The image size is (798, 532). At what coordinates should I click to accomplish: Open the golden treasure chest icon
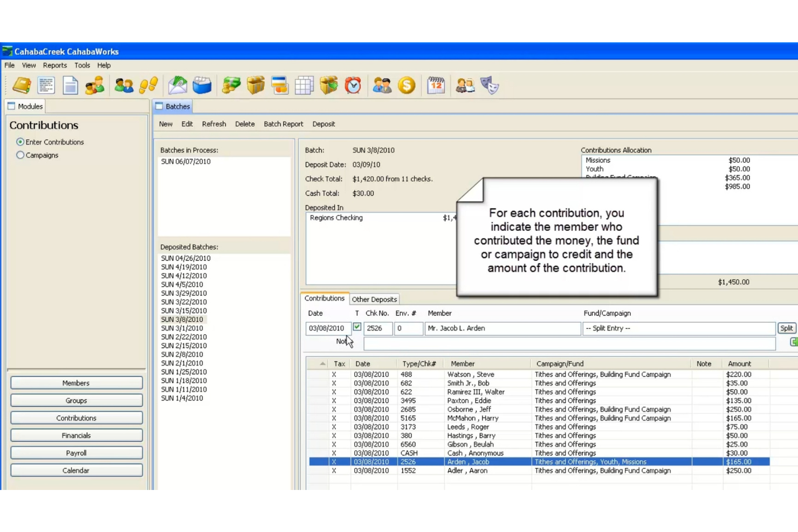[x=256, y=85]
